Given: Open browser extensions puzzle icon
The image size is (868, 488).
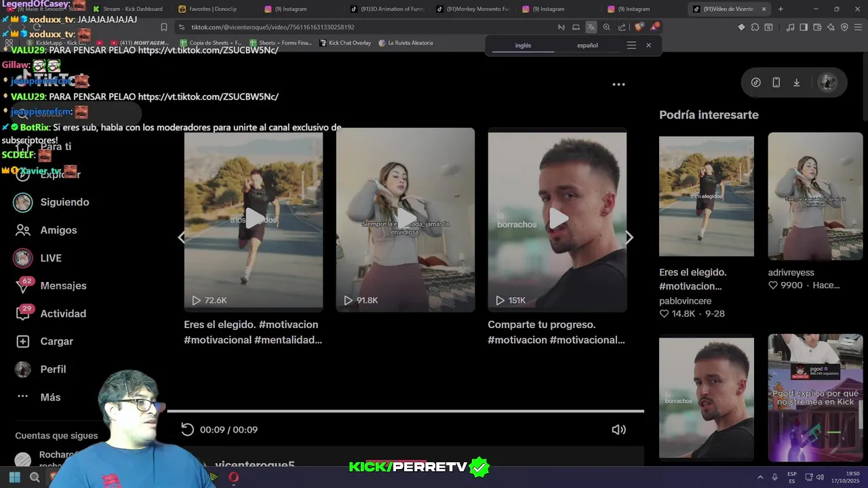Looking at the screenshot, I should (755, 27).
